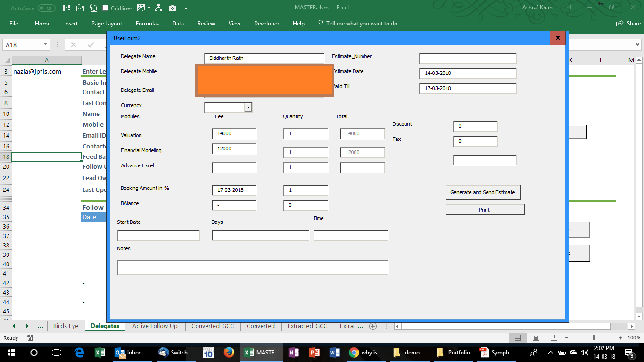Click the Discount input field
644x362 pixels.
pyautogui.click(x=475, y=126)
